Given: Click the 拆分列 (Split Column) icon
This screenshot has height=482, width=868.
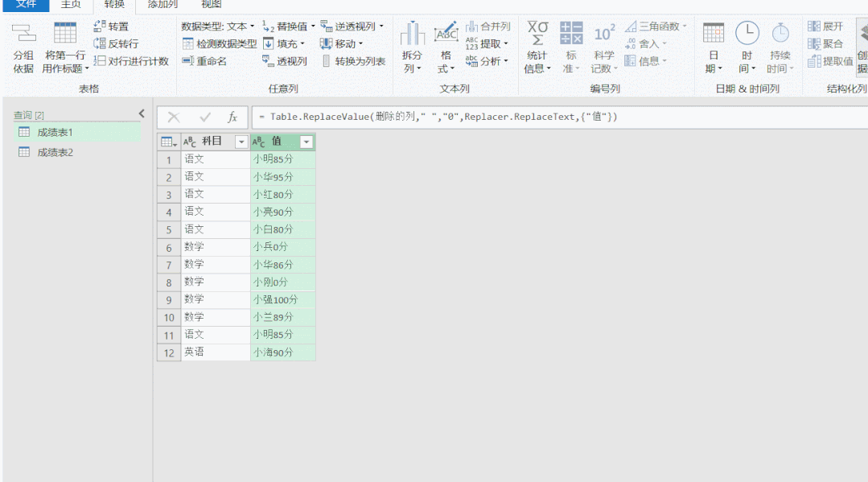Looking at the screenshot, I should coord(413,33).
